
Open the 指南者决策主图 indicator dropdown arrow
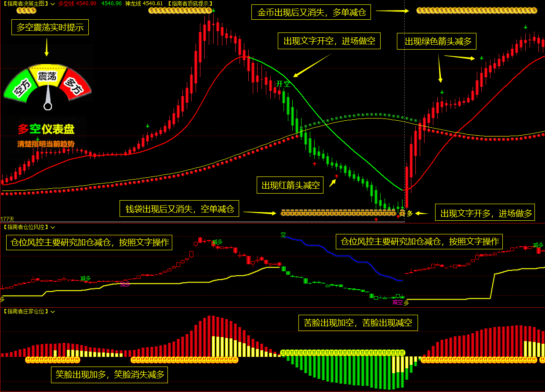tap(53, 4)
